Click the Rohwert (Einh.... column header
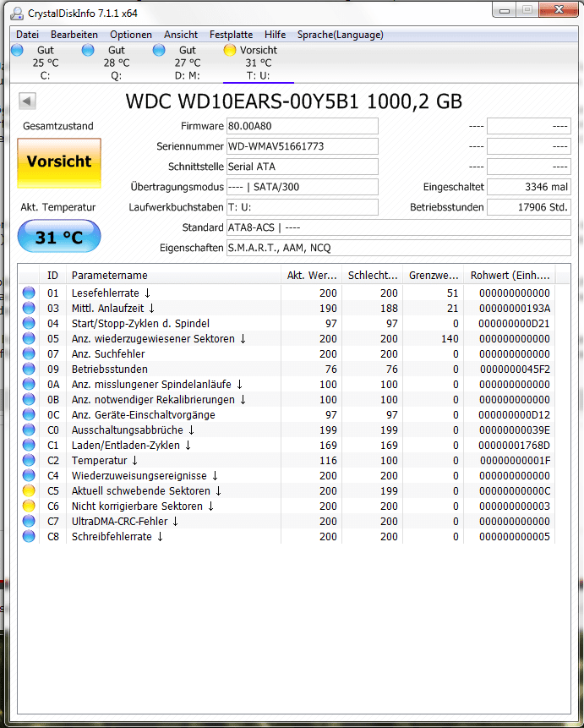This screenshot has height=728, width=584. pos(510,276)
